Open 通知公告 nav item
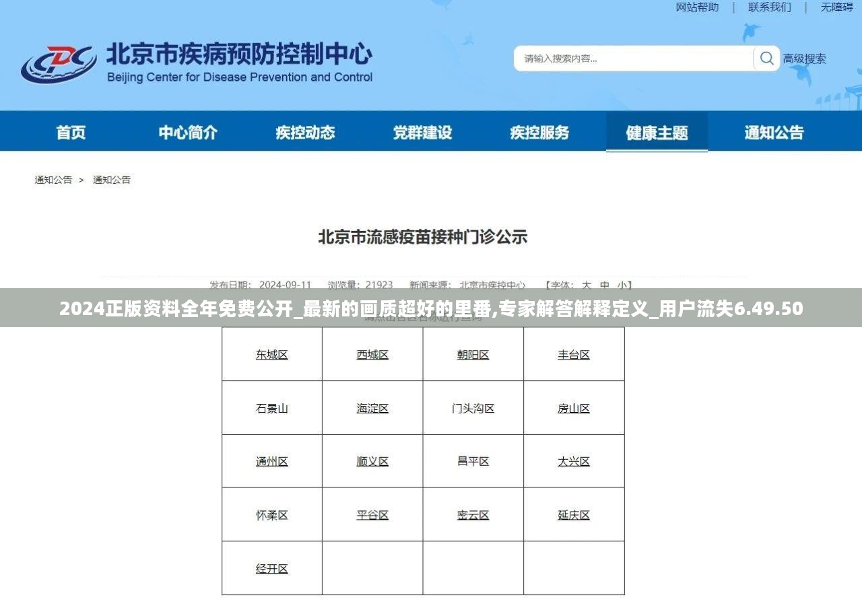Image resolution: width=862 pixels, height=616 pixels. [x=774, y=133]
